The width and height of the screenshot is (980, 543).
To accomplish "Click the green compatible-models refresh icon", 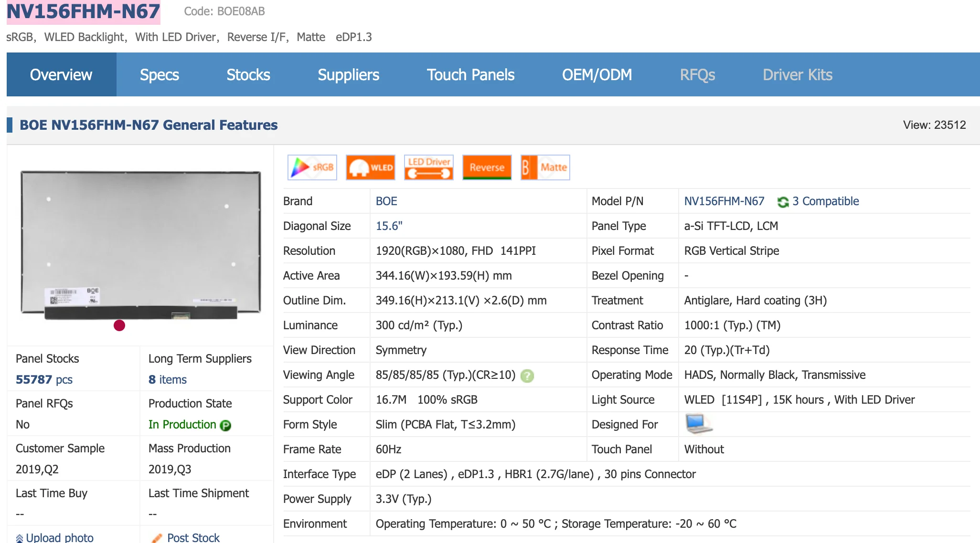I will coord(783,202).
